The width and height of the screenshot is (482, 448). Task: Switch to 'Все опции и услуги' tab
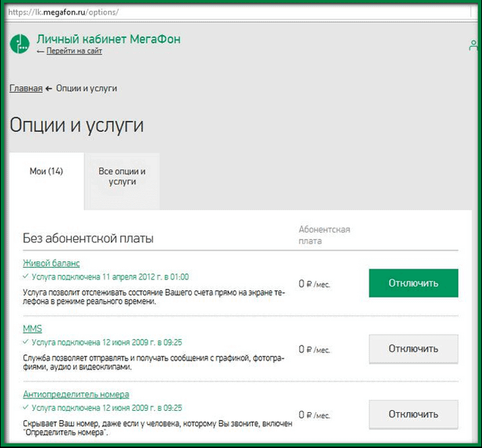coord(122,181)
